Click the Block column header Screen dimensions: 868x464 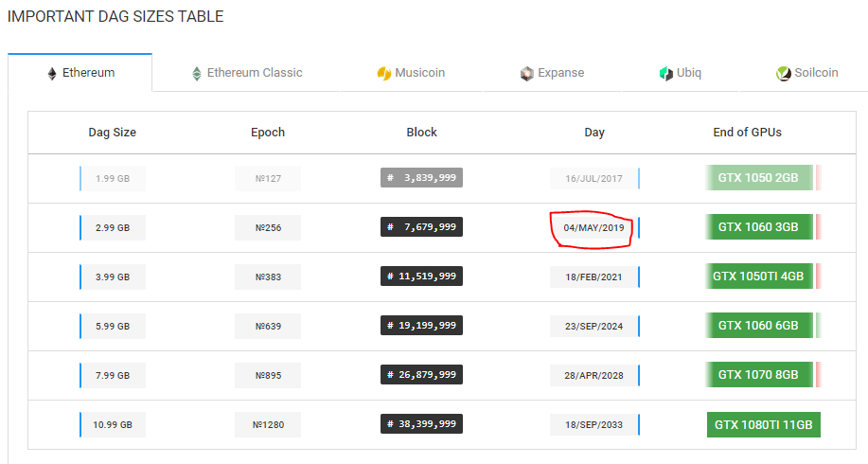point(422,133)
